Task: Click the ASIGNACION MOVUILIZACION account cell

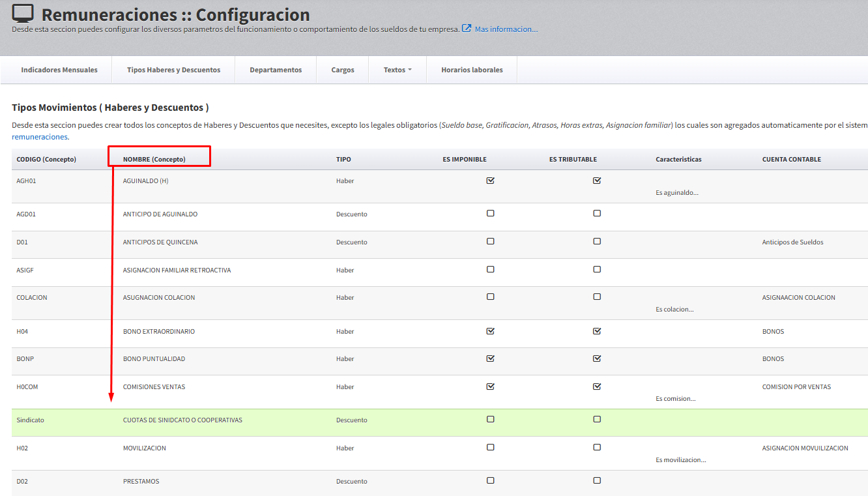Action: 805,448
